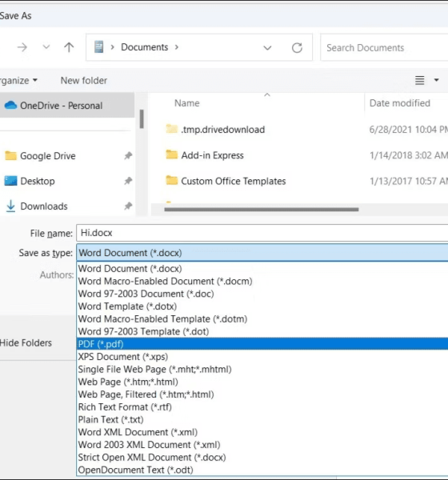Screen dimensions: 448x480
Task: Select the PDF (*.pdf) option
Action: click(262, 344)
